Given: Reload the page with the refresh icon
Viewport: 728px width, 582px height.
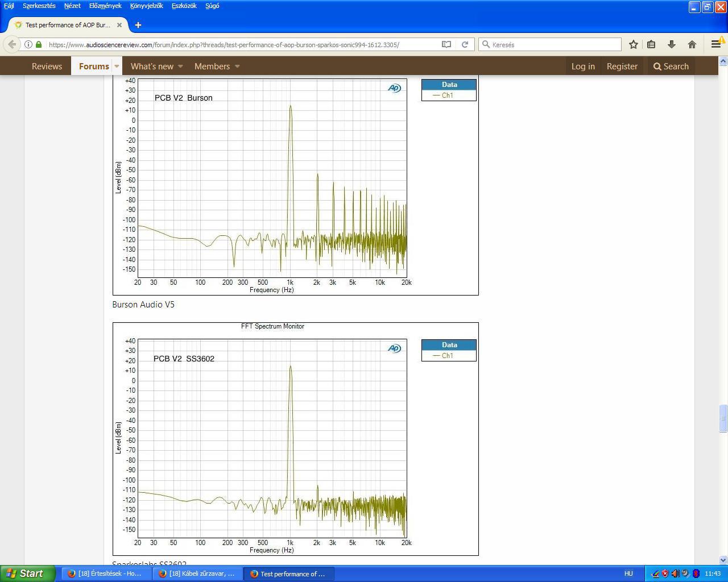Looking at the screenshot, I should (465, 44).
